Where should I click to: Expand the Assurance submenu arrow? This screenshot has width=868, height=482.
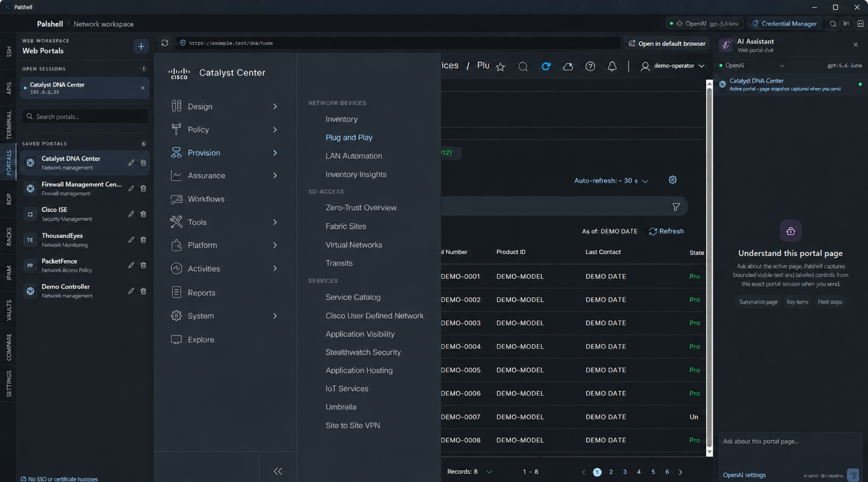pyautogui.click(x=275, y=176)
